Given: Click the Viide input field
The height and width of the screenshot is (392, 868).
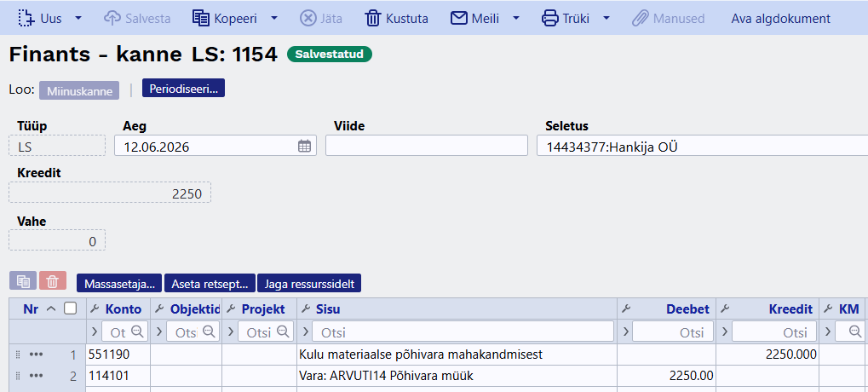Looking at the screenshot, I should pyautogui.click(x=426, y=146).
